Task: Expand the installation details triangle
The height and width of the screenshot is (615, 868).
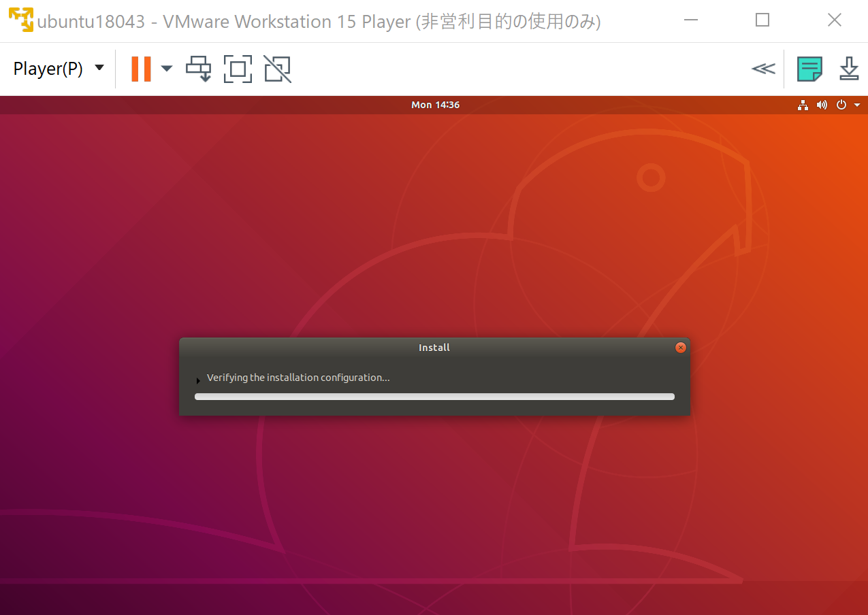Action: (198, 381)
